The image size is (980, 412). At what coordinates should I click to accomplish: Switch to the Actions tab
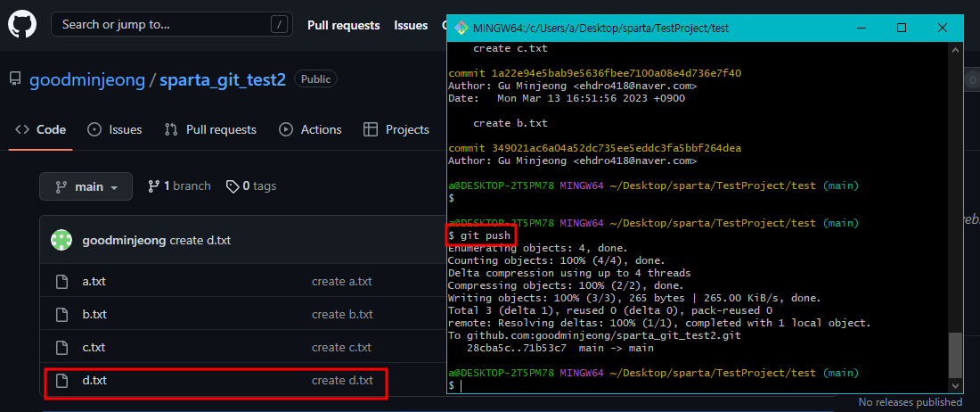pyautogui.click(x=310, y=130)
